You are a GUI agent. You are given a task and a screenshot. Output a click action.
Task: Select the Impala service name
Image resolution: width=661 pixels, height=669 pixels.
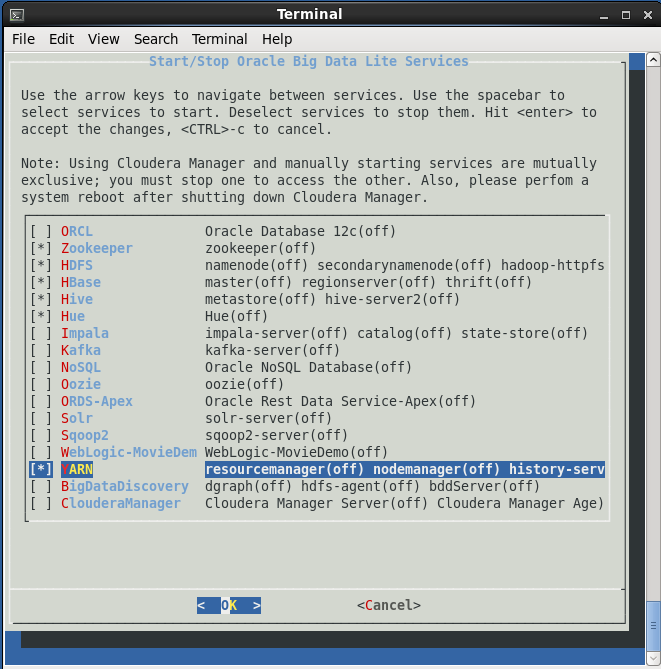coord(85,333)
